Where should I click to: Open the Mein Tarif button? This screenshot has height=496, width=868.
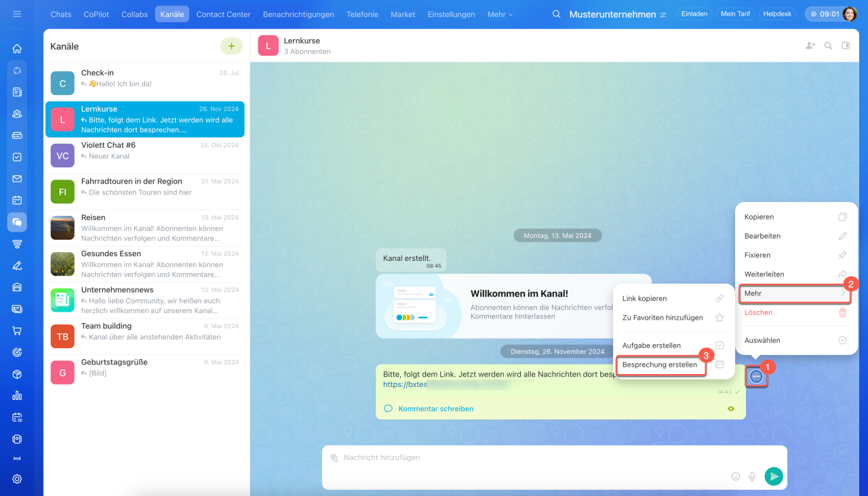pyautogui.click(x=735, y=14)
